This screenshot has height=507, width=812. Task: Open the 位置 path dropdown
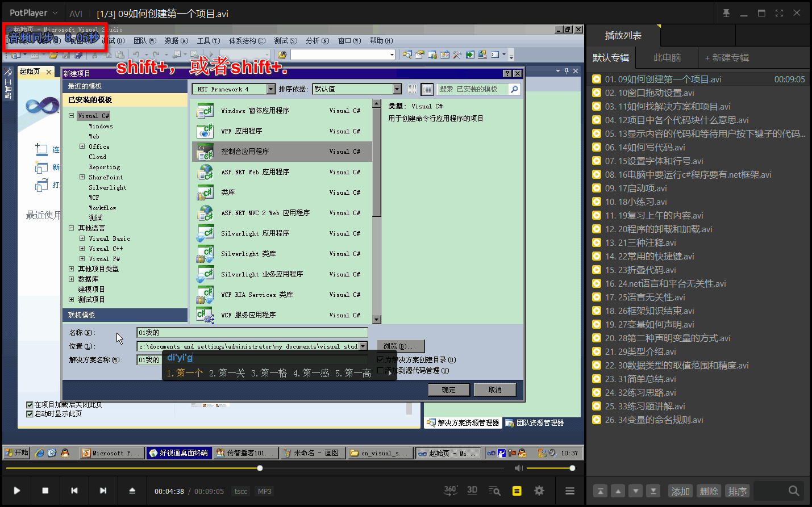point(364,346)
